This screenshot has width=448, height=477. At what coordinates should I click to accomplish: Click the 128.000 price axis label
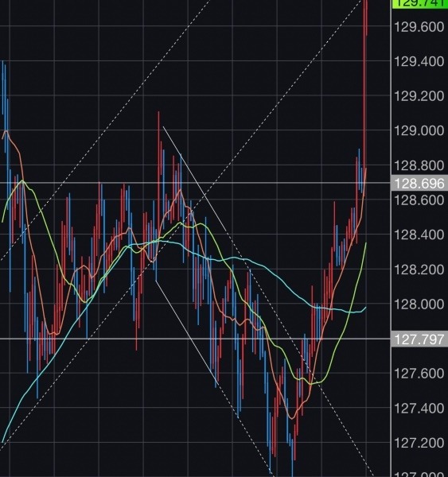pos(419,304)
